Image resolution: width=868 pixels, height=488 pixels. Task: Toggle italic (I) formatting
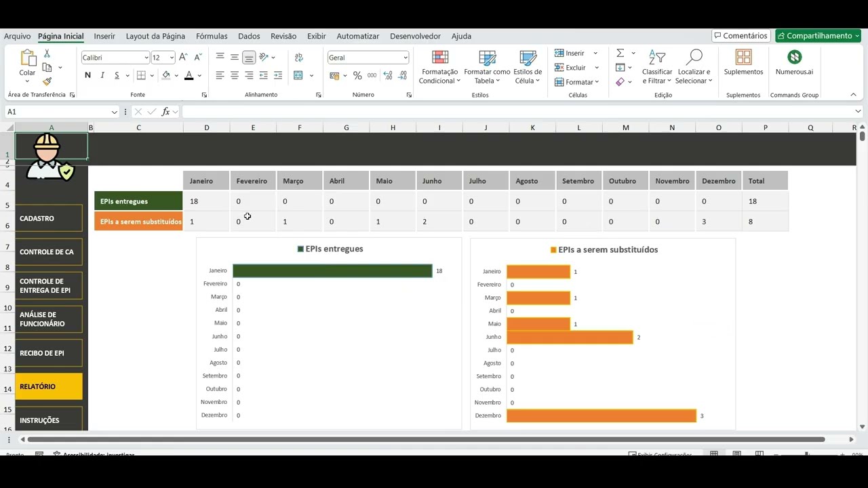[x=102, y=75]
